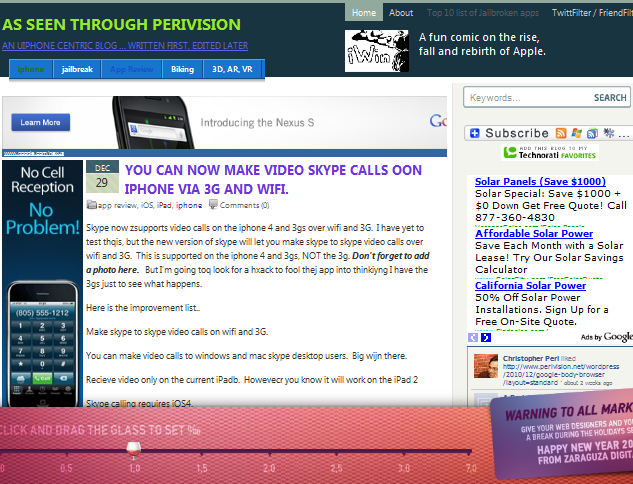Click the Warning to All Marketers card
633x484 pixels.
pyautogui.click(x=563, y=434)
